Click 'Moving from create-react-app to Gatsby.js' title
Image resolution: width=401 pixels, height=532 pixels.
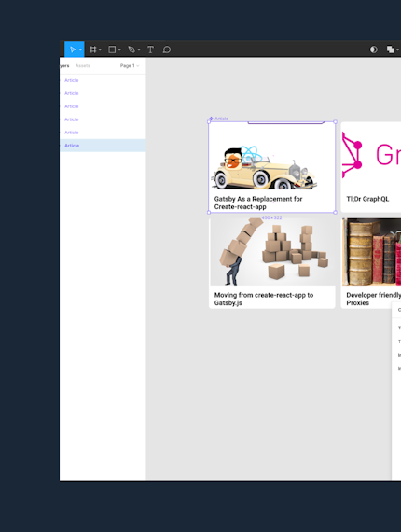(263, 299)
